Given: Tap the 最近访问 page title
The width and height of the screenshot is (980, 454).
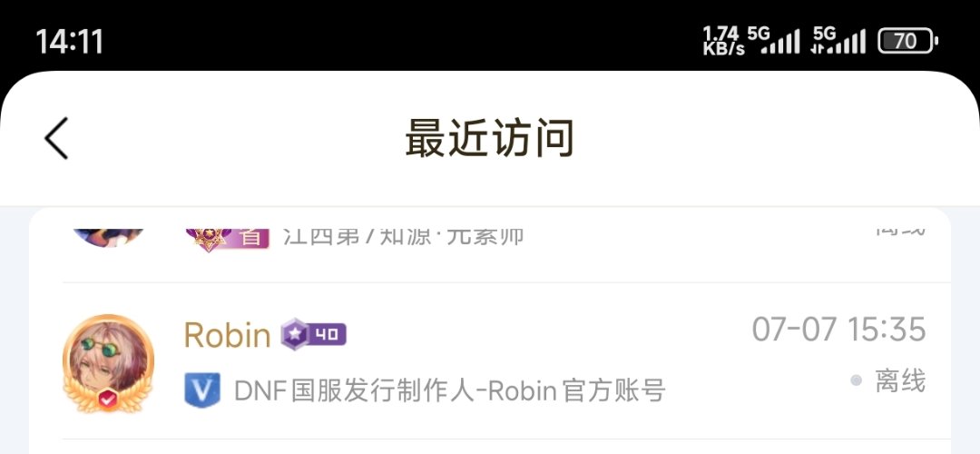Looking at the screenshot, I should click(x=489, y=138).
